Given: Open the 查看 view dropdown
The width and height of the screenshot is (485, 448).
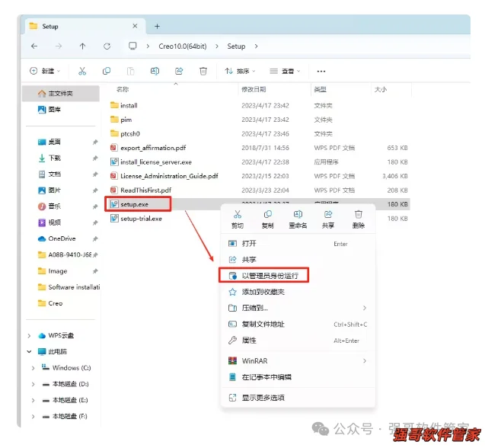Looking at the screenshot, I should 285,71.
